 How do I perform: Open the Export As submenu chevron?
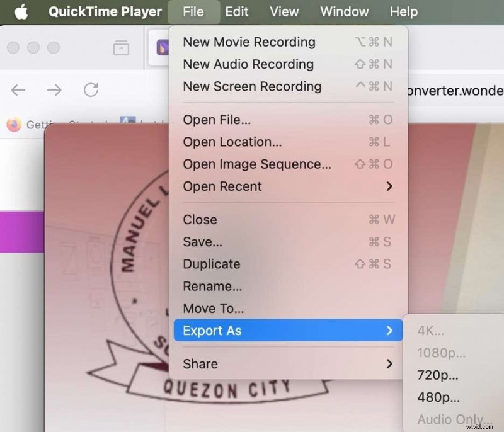click(391, 330)
